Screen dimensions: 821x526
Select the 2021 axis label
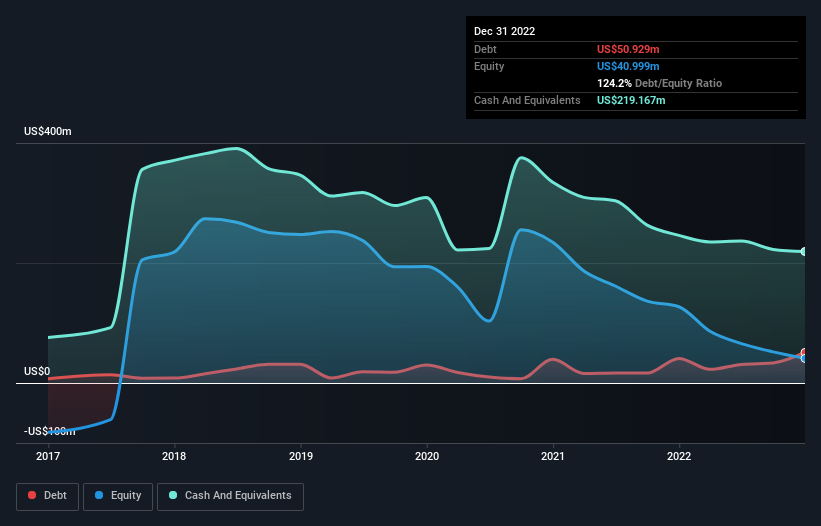coord(553,456)
